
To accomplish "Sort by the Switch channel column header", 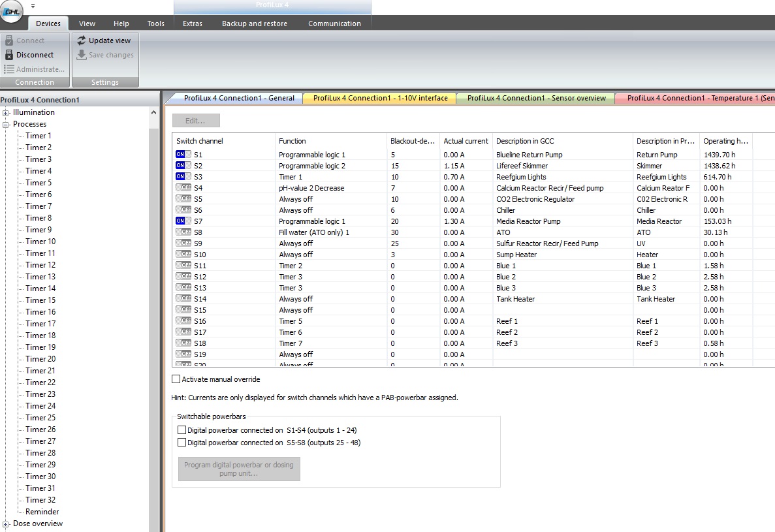I will click(223, 141).
